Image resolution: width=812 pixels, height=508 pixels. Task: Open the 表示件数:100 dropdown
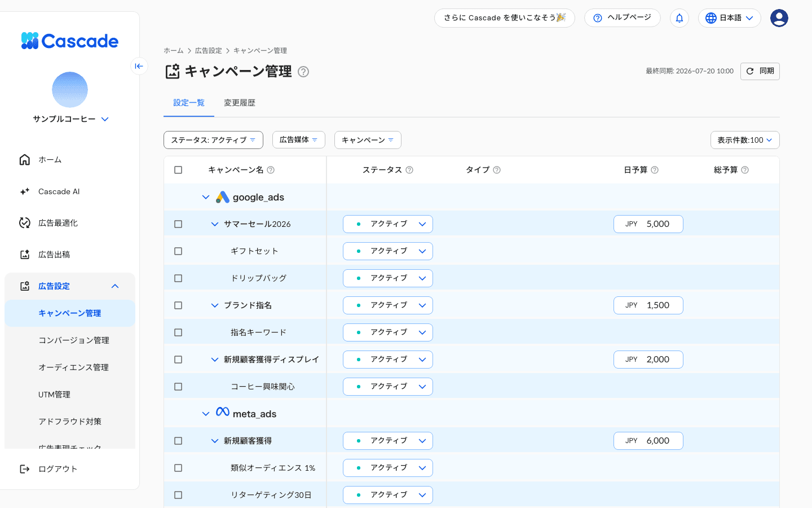click(745, 140)
